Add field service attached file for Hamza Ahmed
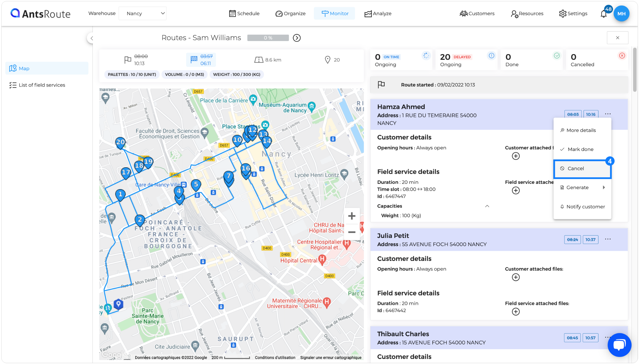Screen dimensions: 639x364 tap(515, 190)
